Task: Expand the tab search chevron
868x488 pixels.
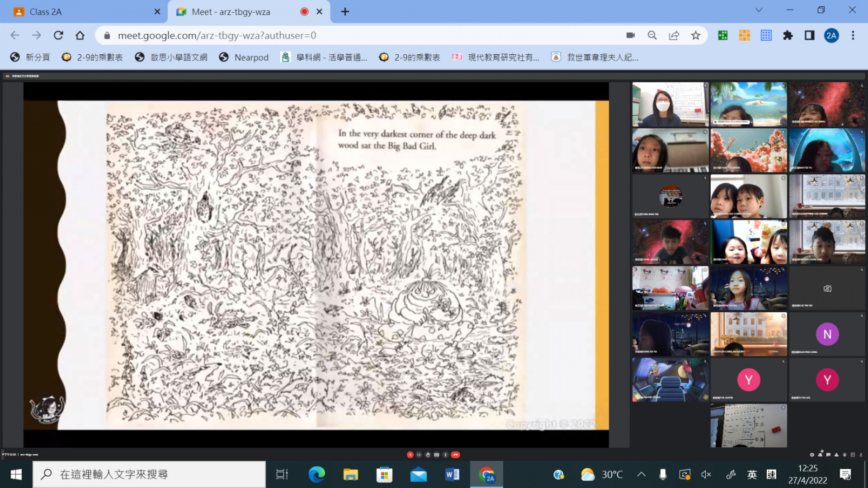Action: (759, 10)
